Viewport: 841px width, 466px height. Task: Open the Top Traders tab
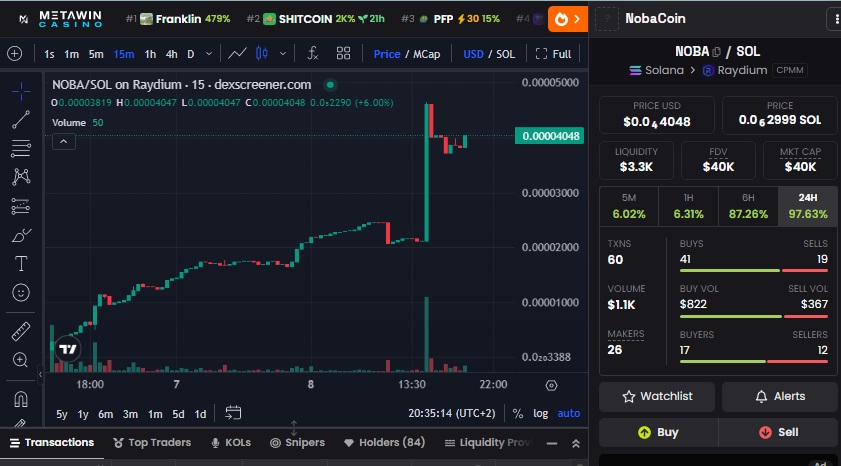[x=152, y=443]
